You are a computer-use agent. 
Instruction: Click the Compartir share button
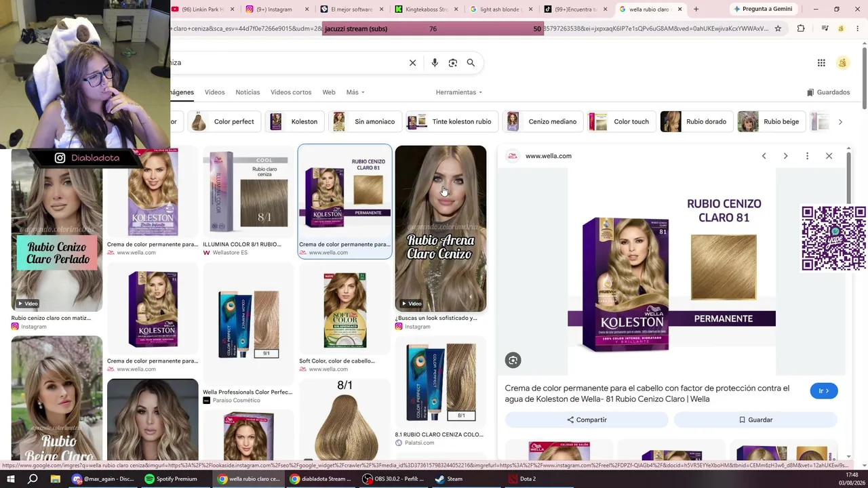pos(587,420)
